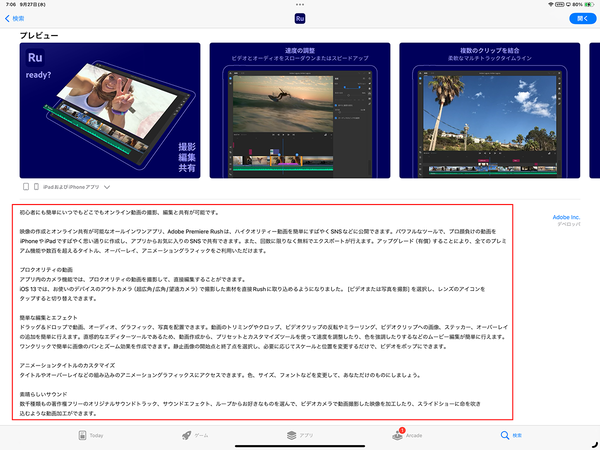Open the app with the 開く button

[x=582, y=18]
